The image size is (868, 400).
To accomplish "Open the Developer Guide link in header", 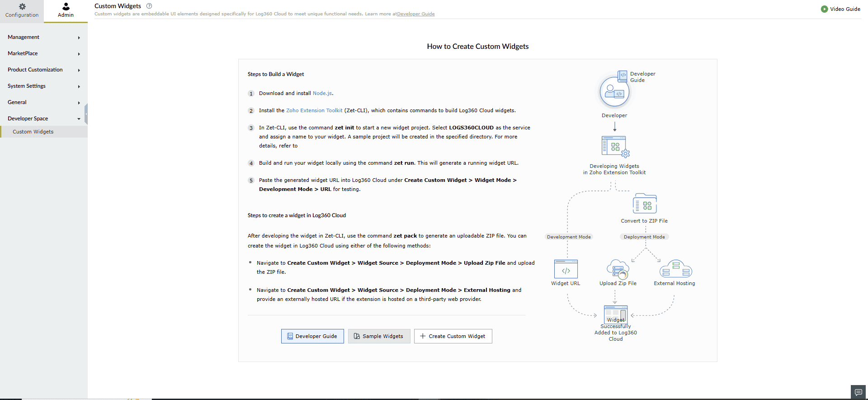I will 416,14.
